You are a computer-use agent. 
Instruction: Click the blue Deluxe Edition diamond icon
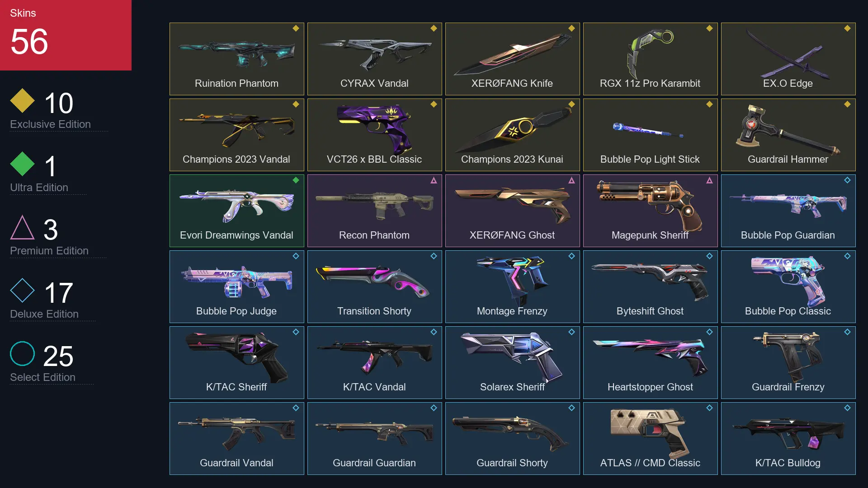tap(23, 290)
